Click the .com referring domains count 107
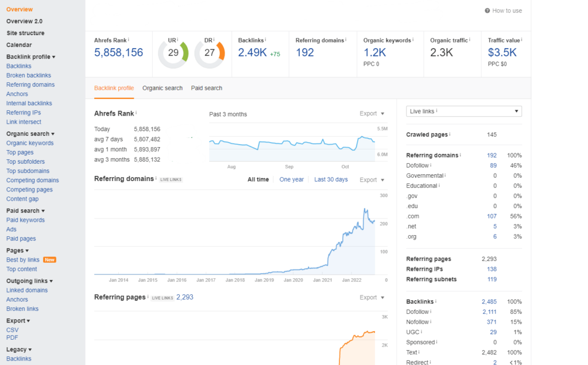588x365 pixels. click(492, 216)
